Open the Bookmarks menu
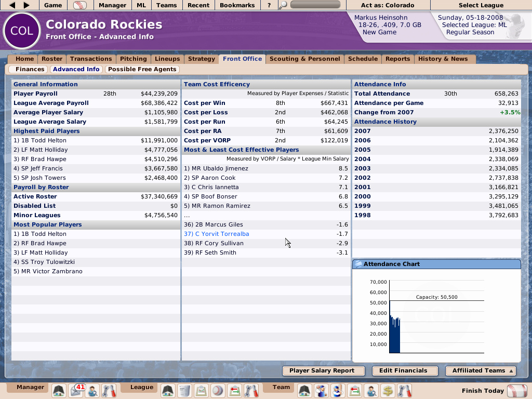 237,5
